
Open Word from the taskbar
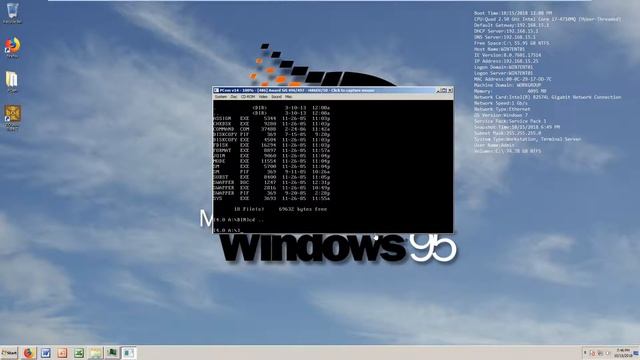pos(45,353)
